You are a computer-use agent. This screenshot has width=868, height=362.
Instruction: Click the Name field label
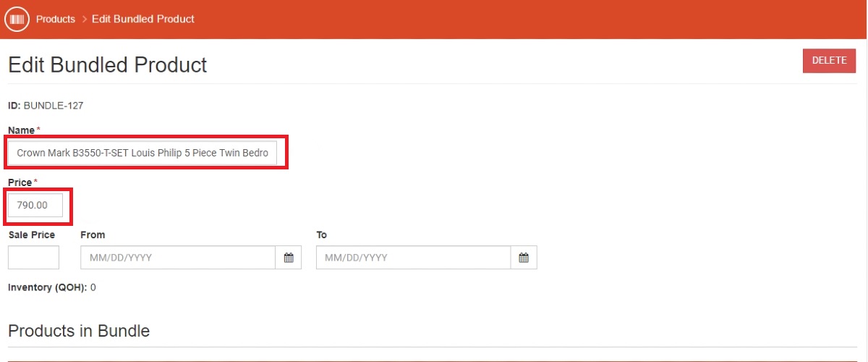(x=21, y=130)
